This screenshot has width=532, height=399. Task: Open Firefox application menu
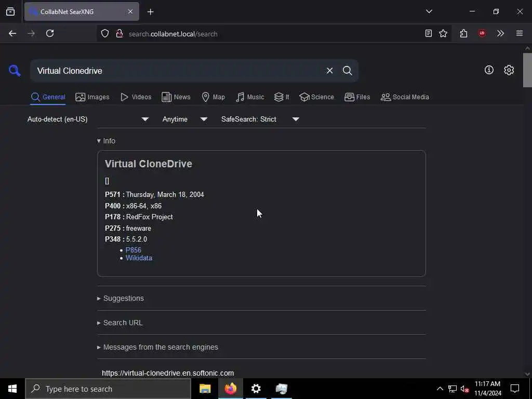coord(520,33)
